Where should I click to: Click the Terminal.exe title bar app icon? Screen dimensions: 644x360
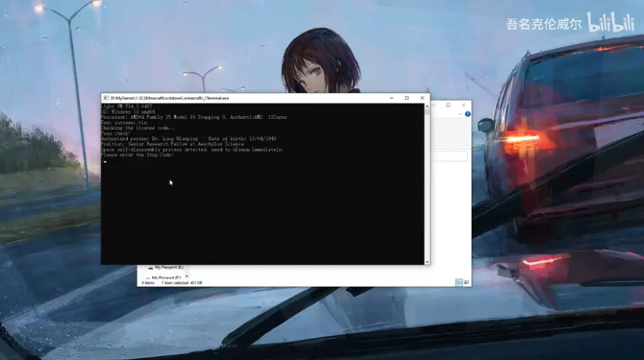[105, 98]
